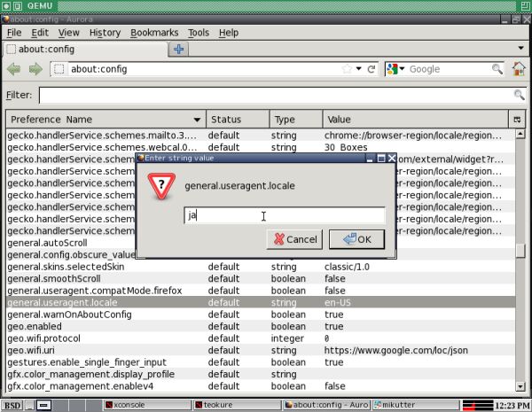The image size is (532, 412).
Task: Open the Edit menu
Action: point(40,33)
